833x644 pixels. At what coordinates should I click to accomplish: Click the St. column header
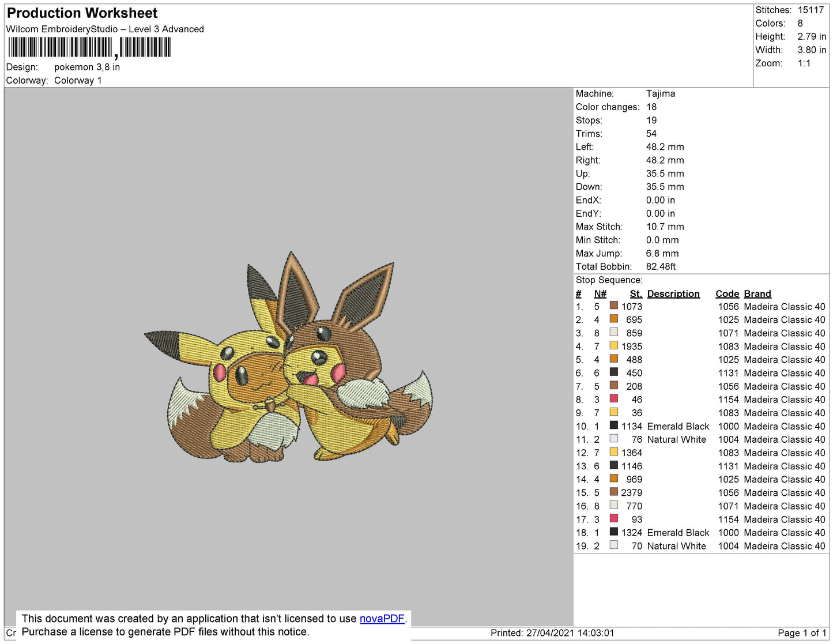tap(636, 293)
